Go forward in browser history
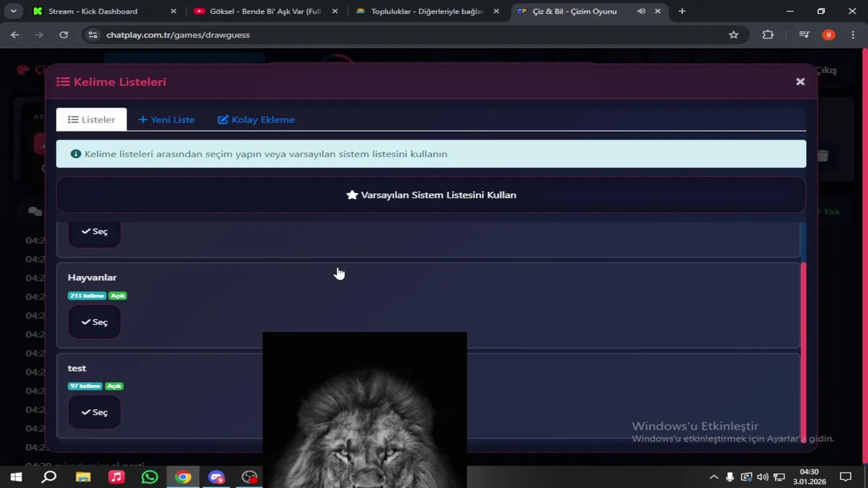The width and height of the screenshot is (868, 488). [x=39, y=35]
